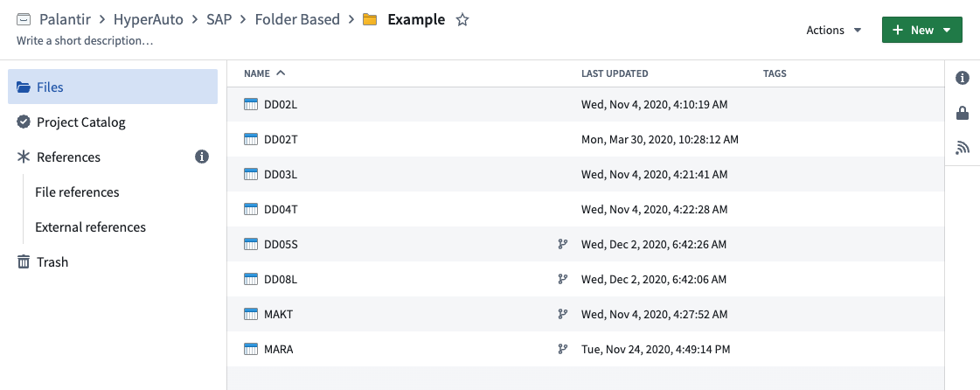Screen dimensions: 980x390
Task: Click date Wed, Nov 4, 2020, 4:10:19 AM
Action: click(x=655, y=104)
